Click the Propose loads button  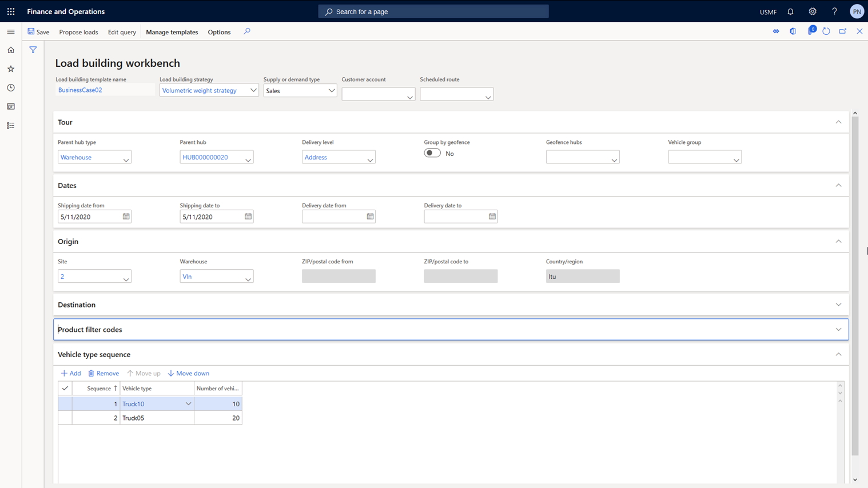(x=78, y=32)
